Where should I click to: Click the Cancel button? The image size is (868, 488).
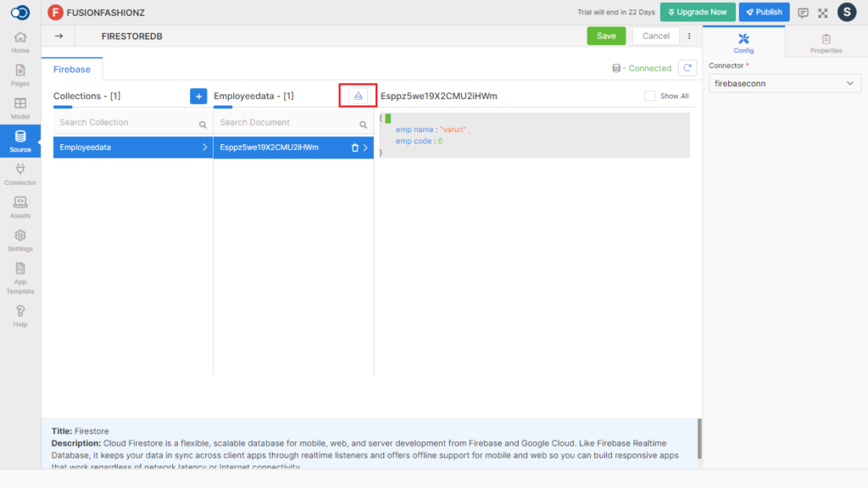point(656,36)
